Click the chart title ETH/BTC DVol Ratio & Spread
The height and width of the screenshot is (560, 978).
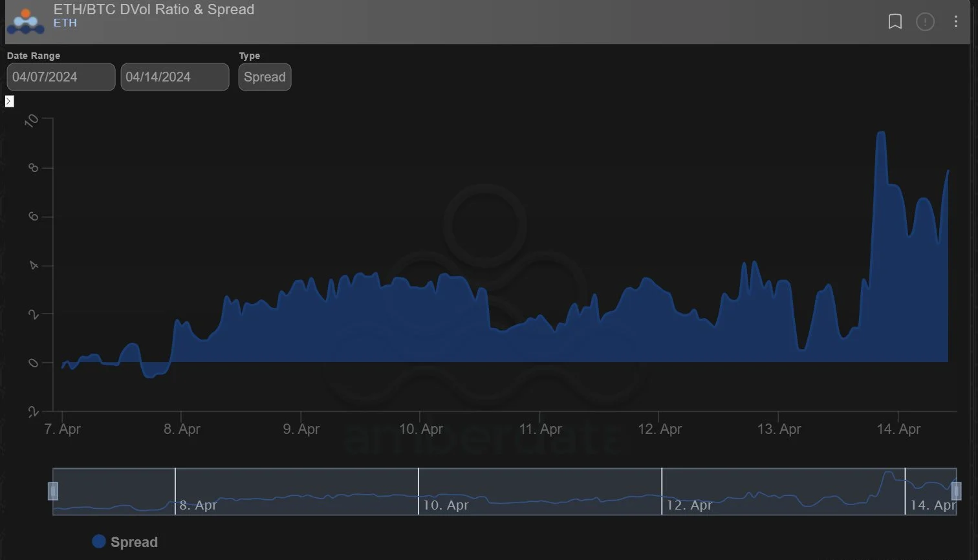click(154, 9)
